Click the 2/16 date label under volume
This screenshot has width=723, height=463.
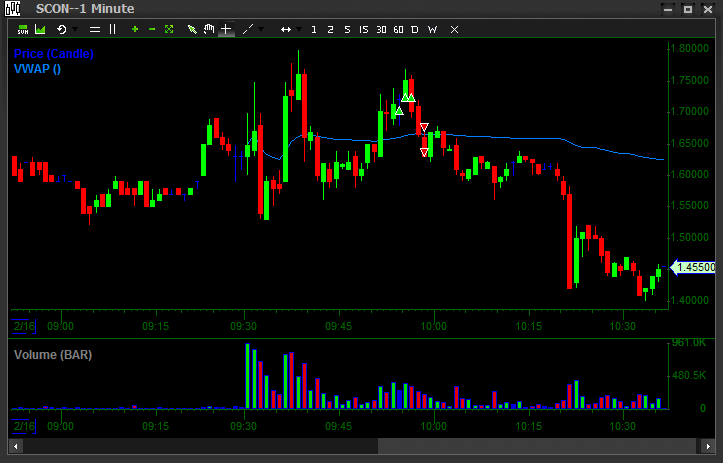[24, 426]
